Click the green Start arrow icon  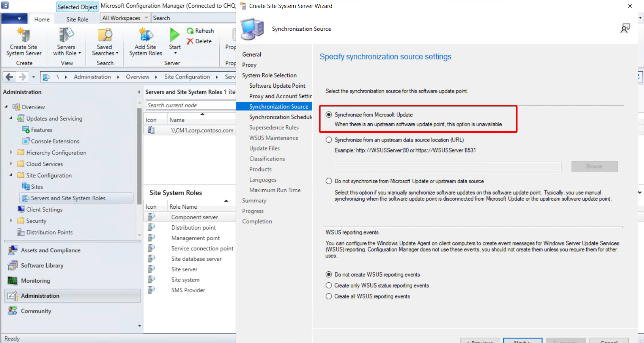click(x=175, y=35)
